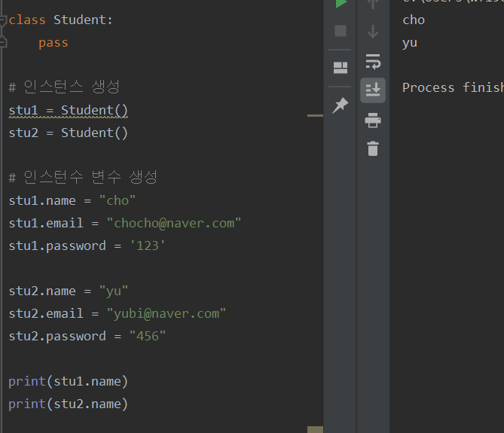504x433 pixels.
Task: Click the Up the Stack Trace arrow
Action: pyautogui.click(x=373, y=4)
